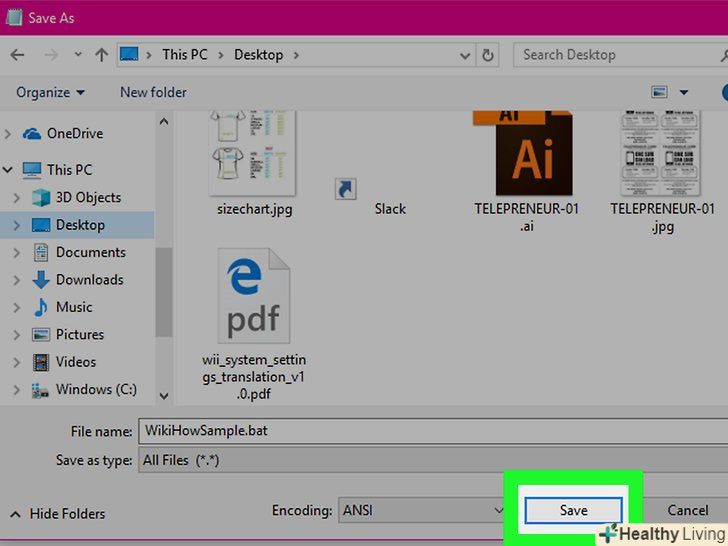Click the Save button
This screenshot has height=546, width=728.
(573, 510)
